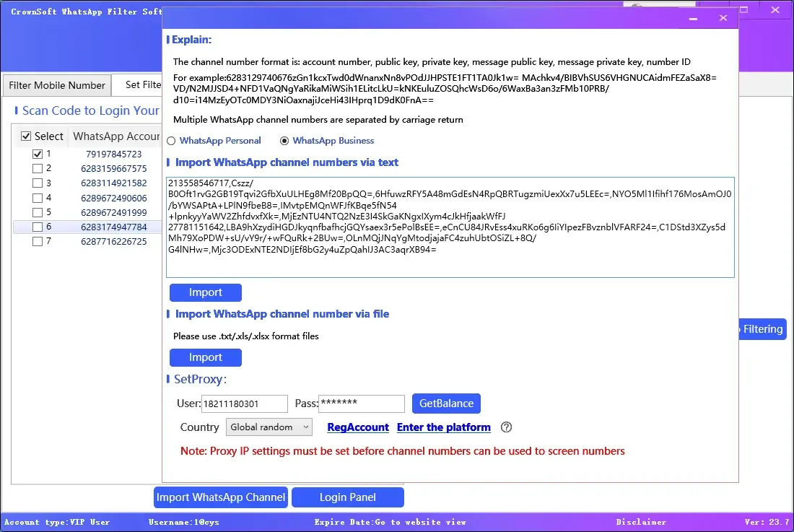Open the Set Filter tab
The width and height of the screenshot is (794, 532).
click(x=142, y=85)
